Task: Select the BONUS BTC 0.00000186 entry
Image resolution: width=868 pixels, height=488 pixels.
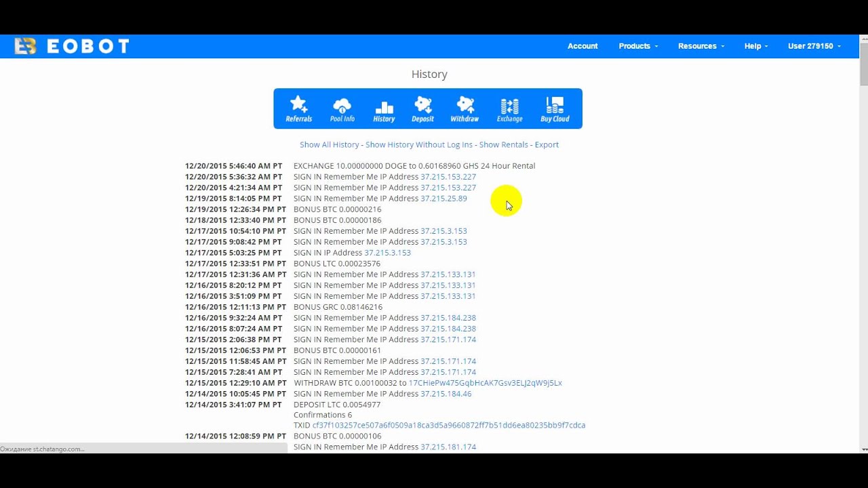Action: click(x=337, y=220)
